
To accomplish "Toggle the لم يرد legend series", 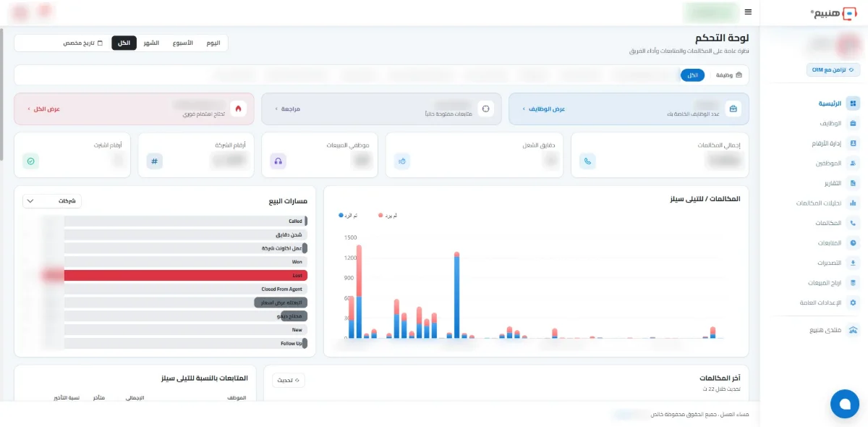I will [x=388, y=216].
